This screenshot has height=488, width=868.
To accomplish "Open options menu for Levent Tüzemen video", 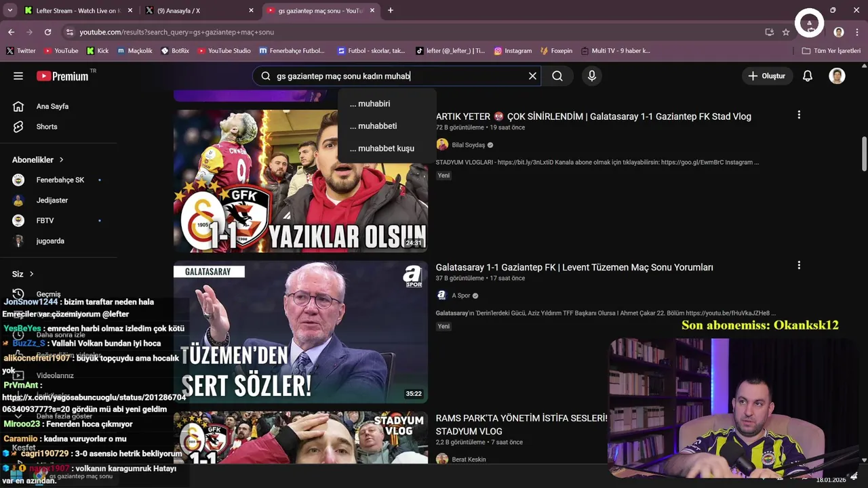I will tap(799, 266).
